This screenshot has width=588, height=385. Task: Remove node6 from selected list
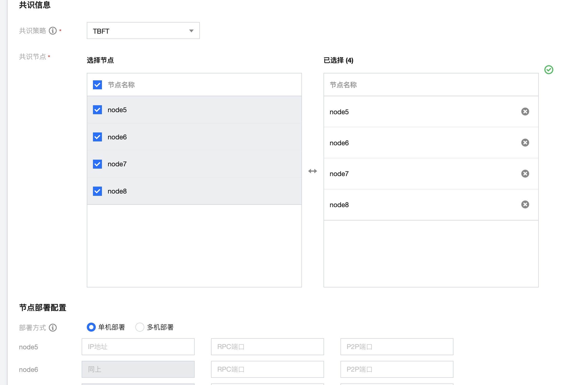tap(525, 143)
